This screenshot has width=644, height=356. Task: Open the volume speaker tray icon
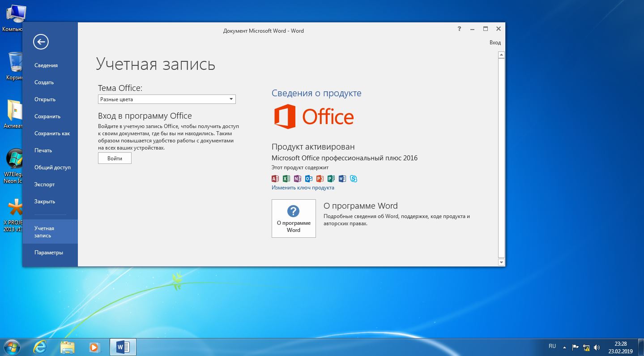point(597,347)
